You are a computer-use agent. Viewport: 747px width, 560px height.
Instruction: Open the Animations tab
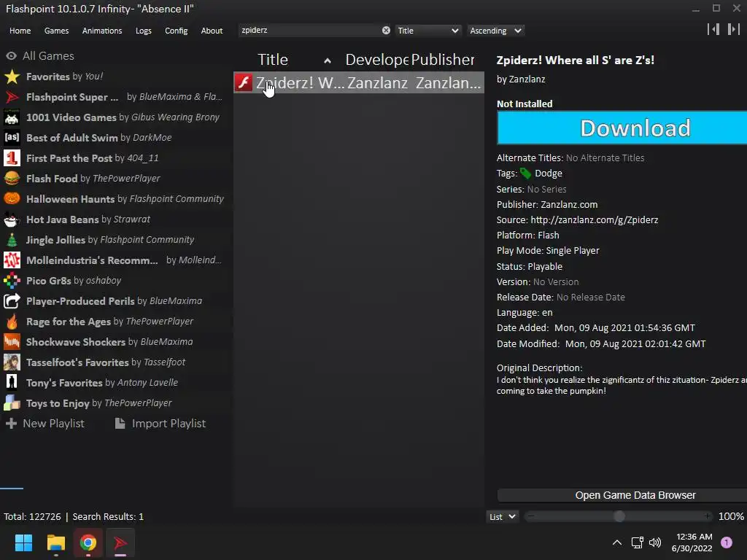click(102, 31)
